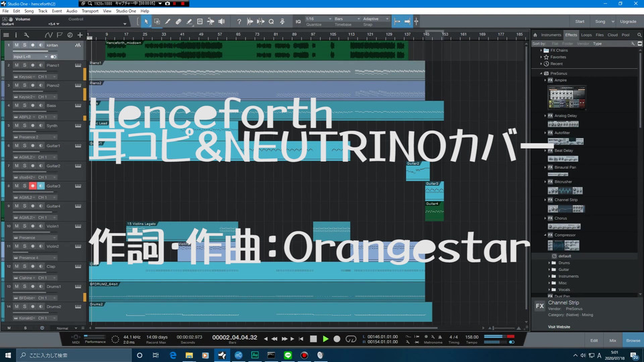Mute the Clap track
The image size is (644, 362).
click(x=16, y=266)
